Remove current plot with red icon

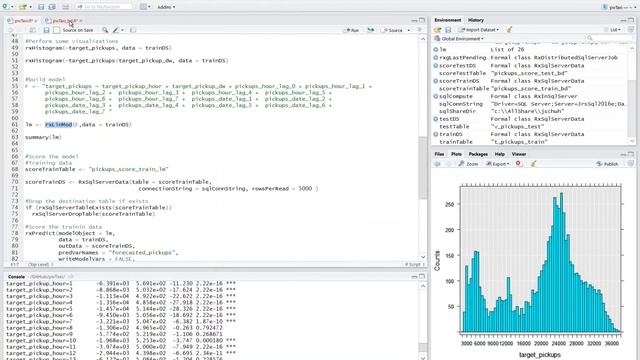(x=518, y=164)
